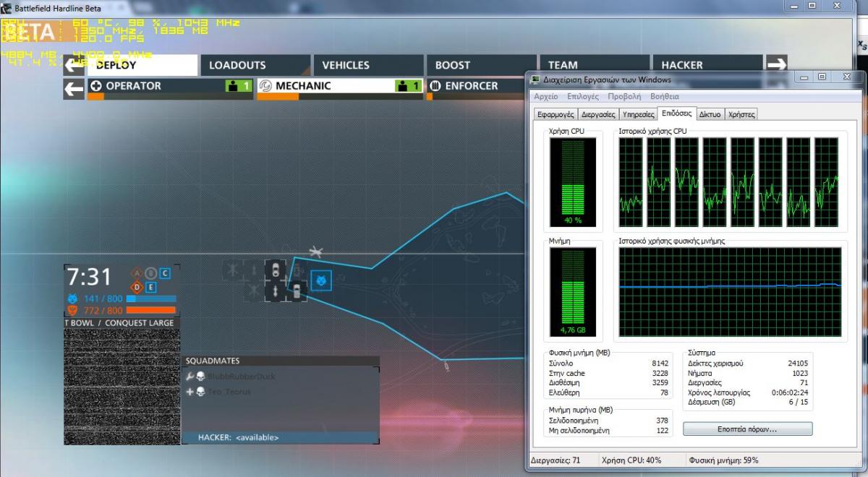Viewport: 868px width, 477px height.
Task: Click the orange team emblem by 772 / 800
Action: pos(72,310)
